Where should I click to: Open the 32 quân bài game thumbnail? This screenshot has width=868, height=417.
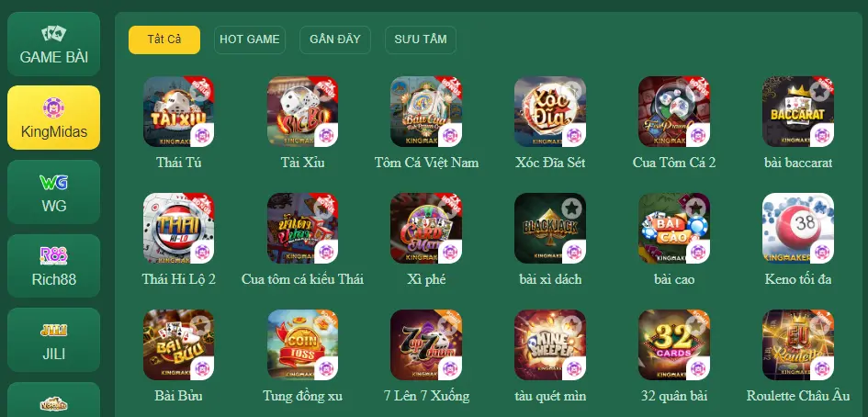(x=673, y=344)
